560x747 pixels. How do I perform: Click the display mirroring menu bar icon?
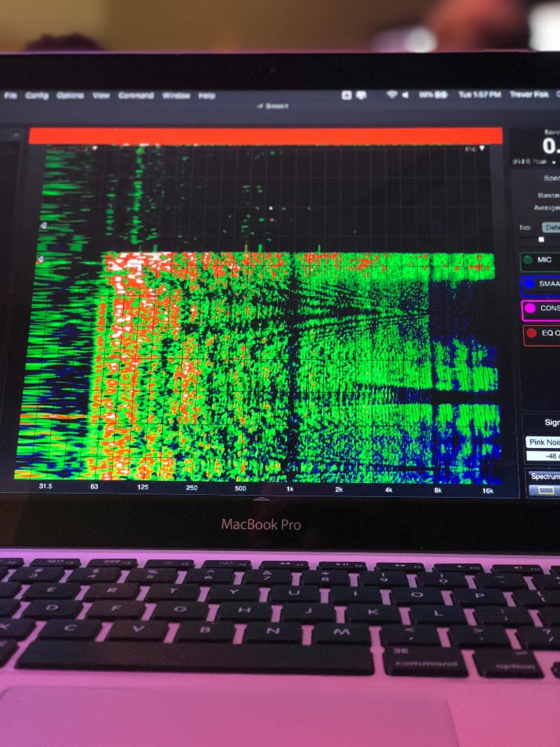click(361, 95)
